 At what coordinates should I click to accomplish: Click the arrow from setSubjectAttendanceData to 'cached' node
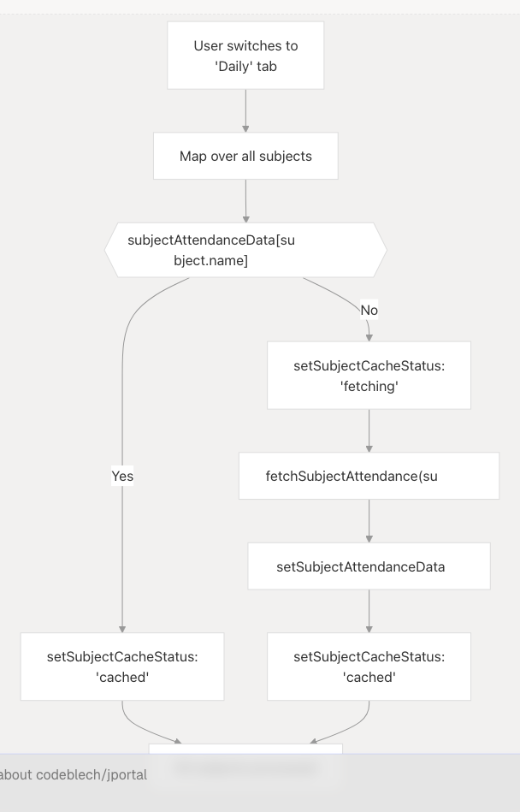click(x=369, y=611)
